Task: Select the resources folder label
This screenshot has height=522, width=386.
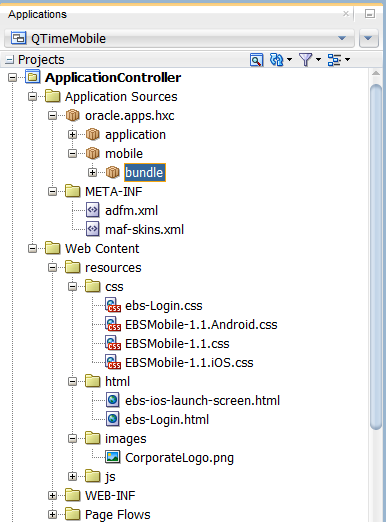Action: (113, 268)
